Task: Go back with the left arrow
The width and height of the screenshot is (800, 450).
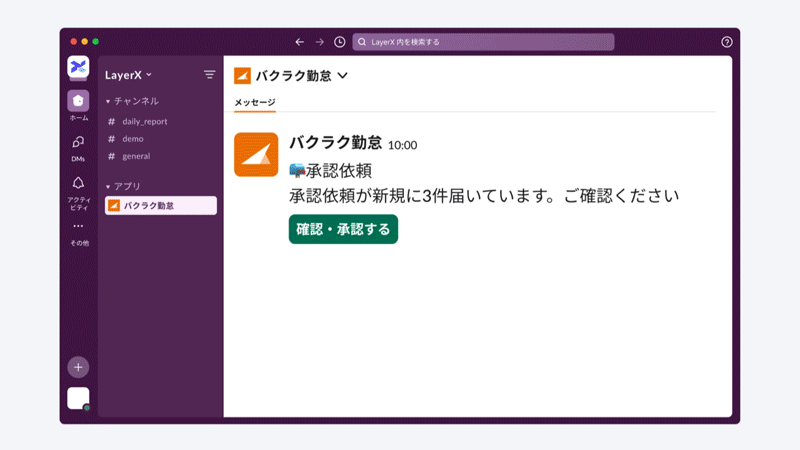Action: tap(299, 42)
